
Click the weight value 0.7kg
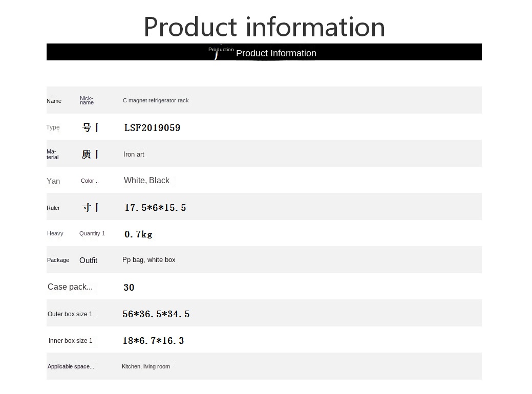[138, 234]
